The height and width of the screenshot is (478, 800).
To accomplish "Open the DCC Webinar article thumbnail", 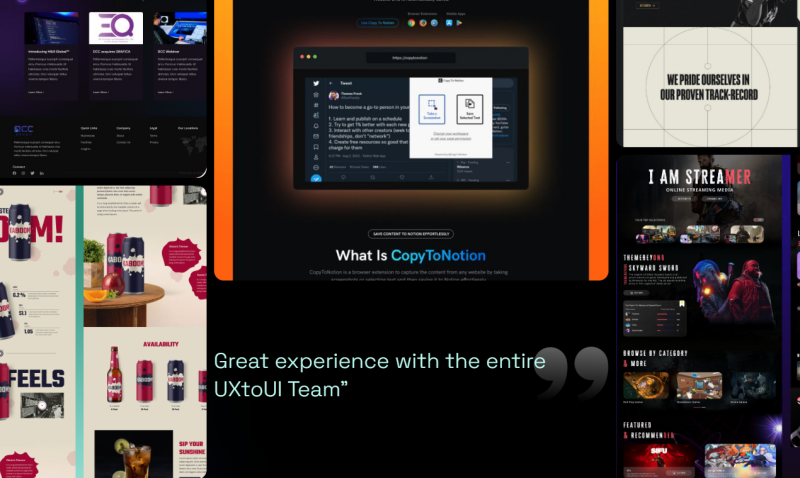I will point(180,28).
